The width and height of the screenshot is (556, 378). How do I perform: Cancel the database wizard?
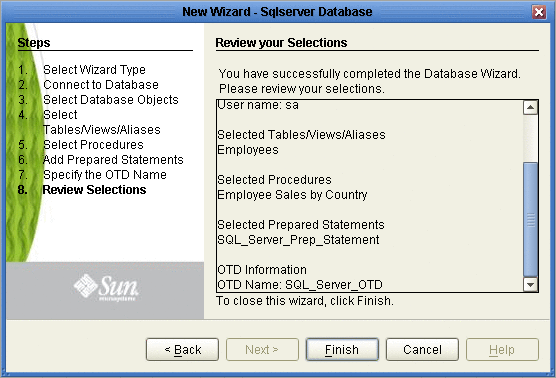[422, 350]
